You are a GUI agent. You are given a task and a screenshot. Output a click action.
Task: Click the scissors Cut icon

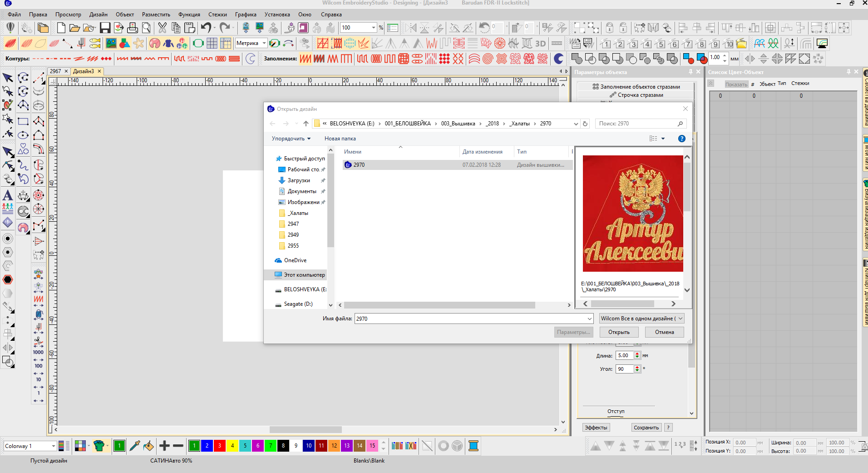coord(162,28)
